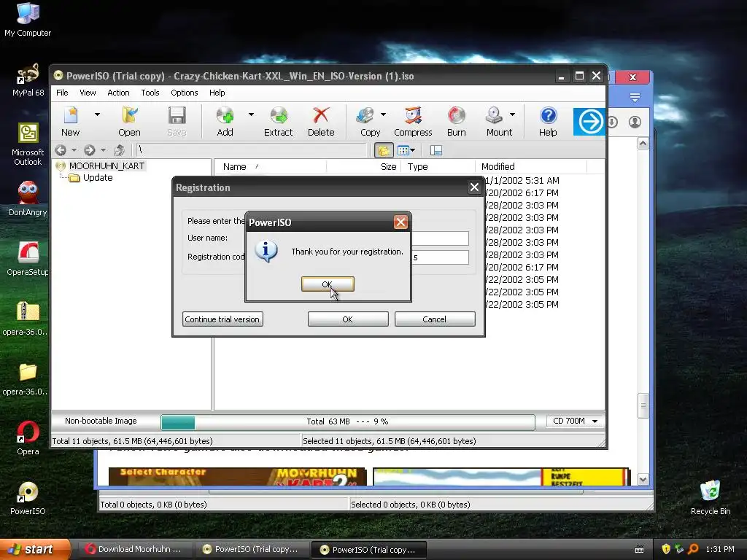The width and height of the screenshot is (747, 560).
Task: Click the Forward navigation arrow icon
Action: [90, 150]
